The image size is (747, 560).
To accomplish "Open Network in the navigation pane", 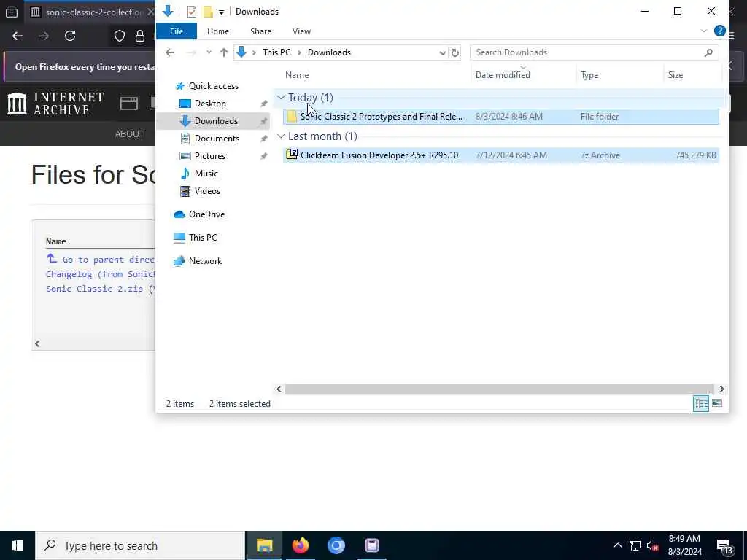I will click(205, 261).
